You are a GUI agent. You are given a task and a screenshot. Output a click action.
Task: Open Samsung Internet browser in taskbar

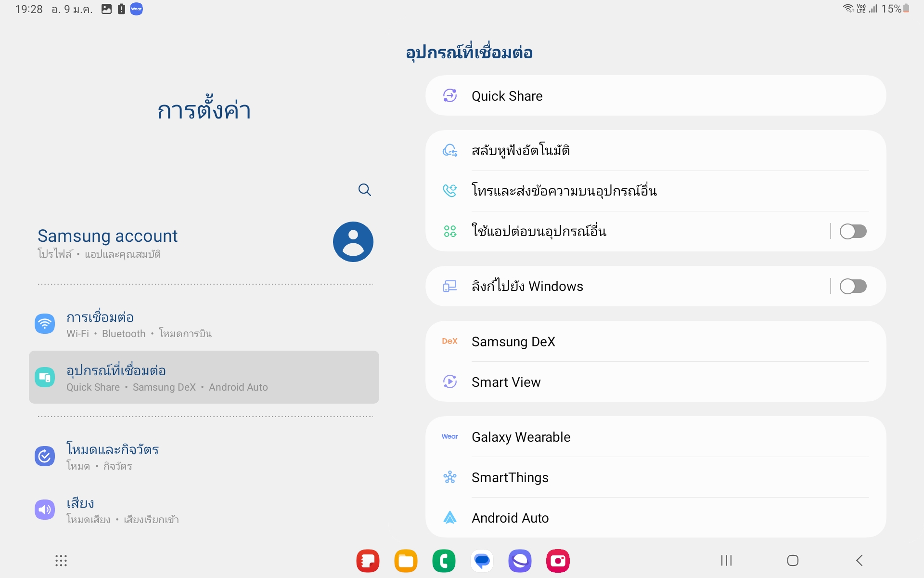pyautogui.click(x=520, y=561)
